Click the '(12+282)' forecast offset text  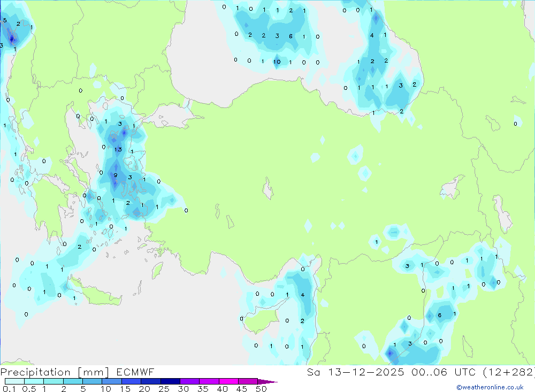pyautogui.click(x=509, y=372)
